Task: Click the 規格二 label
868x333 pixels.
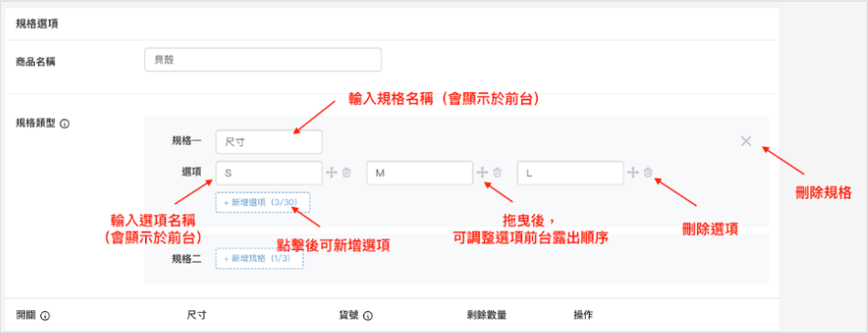Action: tap(187, 258)
